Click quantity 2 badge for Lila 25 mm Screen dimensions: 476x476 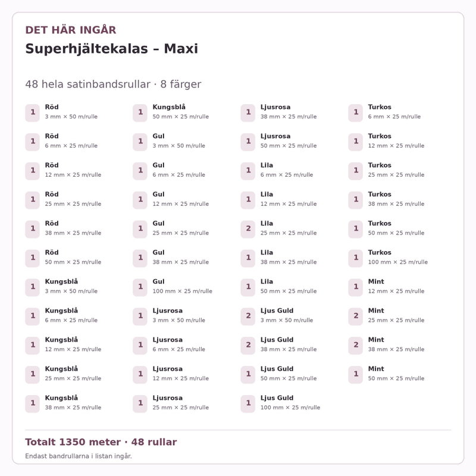[248, 229]
